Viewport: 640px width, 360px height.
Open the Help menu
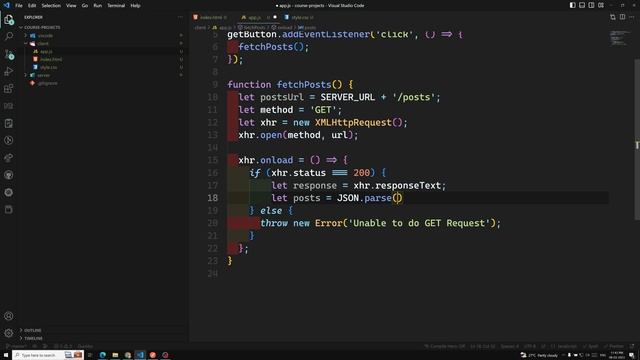tap(135, 6)
